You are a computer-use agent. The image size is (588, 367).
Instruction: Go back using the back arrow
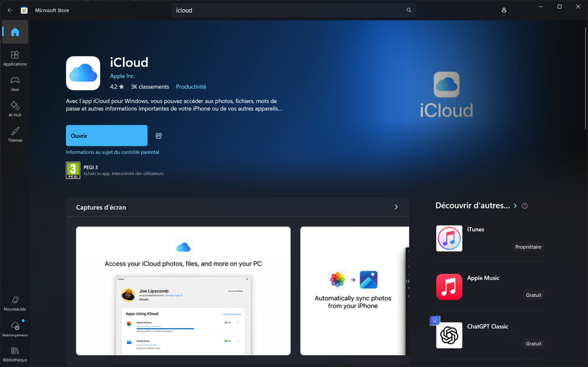(x=10, y=10)
